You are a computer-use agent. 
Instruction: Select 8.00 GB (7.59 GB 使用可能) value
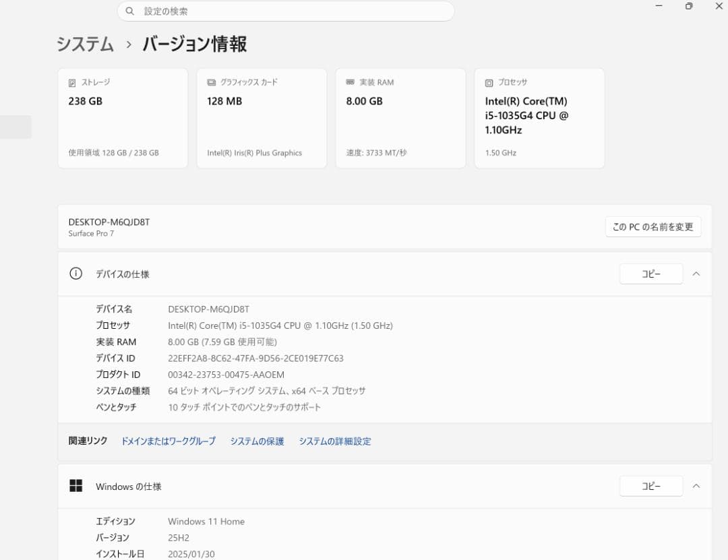click(x=222, y=342)
